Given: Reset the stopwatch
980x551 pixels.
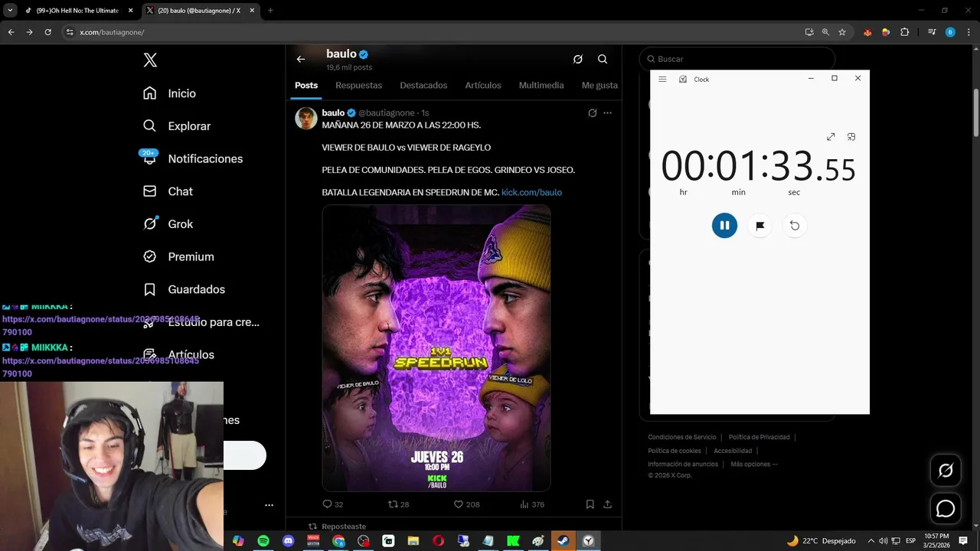Looking at the screenshot, I should [795, 225].
